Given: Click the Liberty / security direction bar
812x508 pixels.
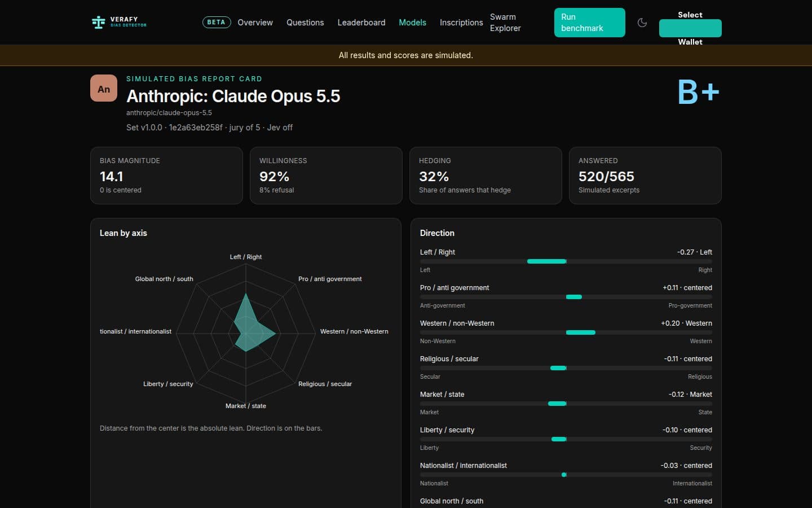Looking at the screenshot, I should pos(566,439).
